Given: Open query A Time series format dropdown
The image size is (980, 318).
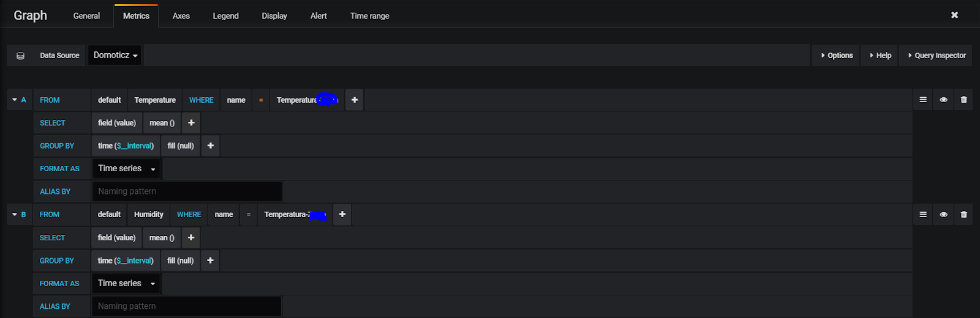Looking at the screenshot, I should (126, 169).
